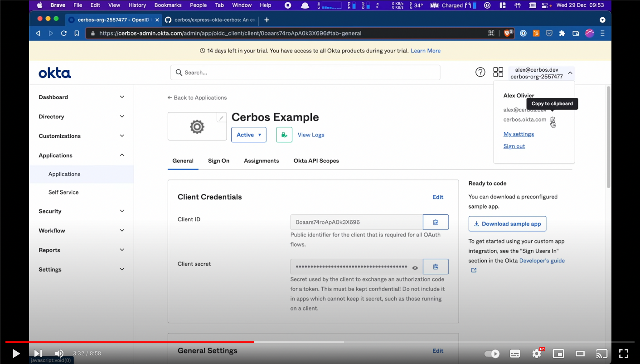Screen dimensions: 640x364
Task: Bookmark this page in Brave
Action: [77, 33]
